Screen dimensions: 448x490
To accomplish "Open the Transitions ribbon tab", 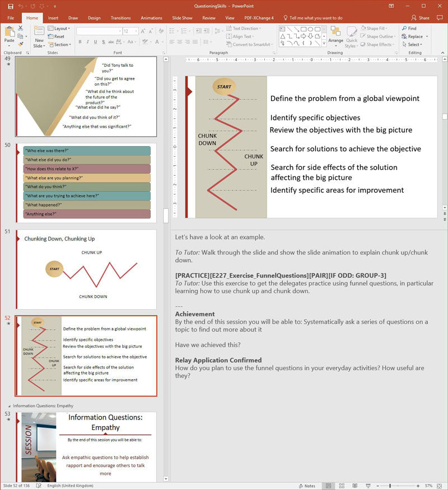I will (120, 18).
